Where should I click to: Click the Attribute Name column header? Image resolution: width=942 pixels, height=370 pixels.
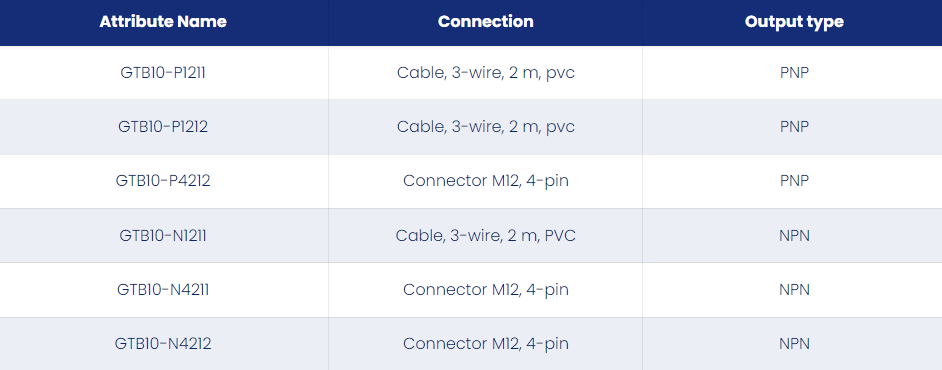tap(163, 22)
